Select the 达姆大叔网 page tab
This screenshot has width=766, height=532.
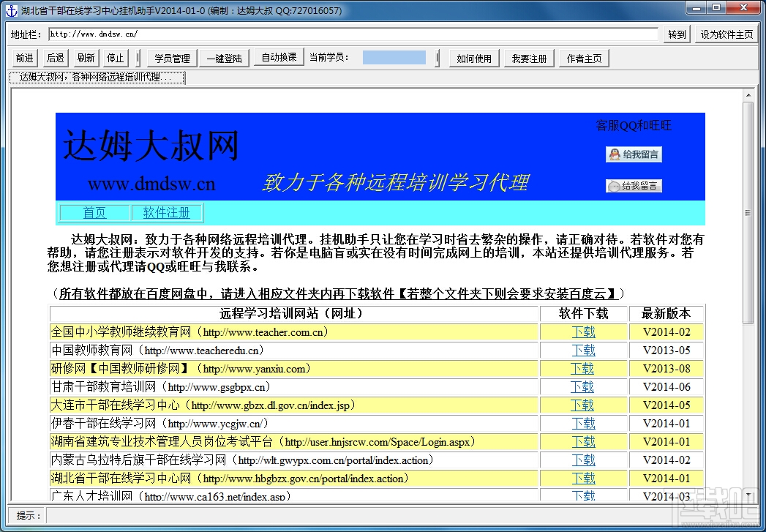[x=97, y=78]
